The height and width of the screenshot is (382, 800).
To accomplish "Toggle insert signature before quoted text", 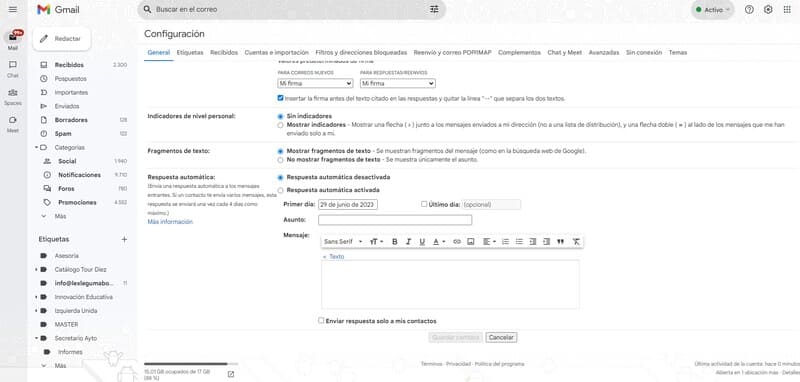I will click(x=280, y=98).
